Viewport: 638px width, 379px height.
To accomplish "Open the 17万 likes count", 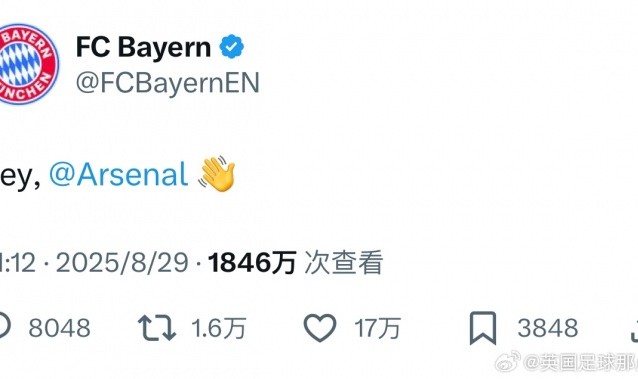I will [378, 328].
